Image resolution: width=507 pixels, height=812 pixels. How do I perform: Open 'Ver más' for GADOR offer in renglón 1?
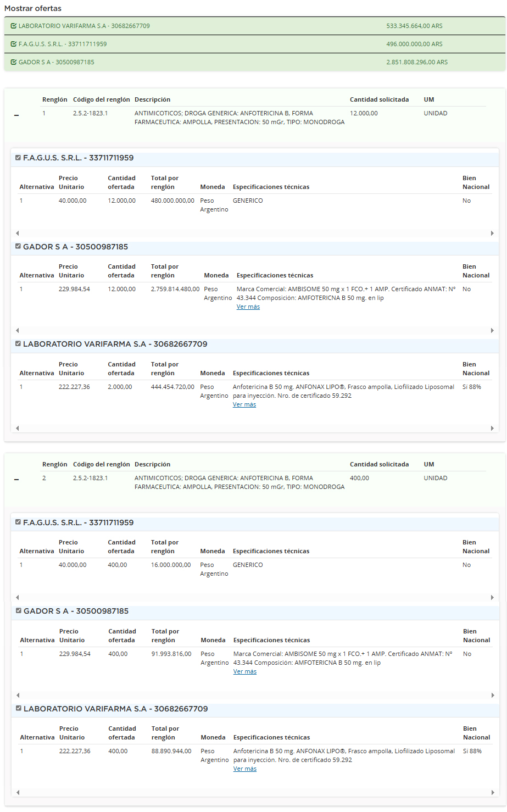click(248, 307)
